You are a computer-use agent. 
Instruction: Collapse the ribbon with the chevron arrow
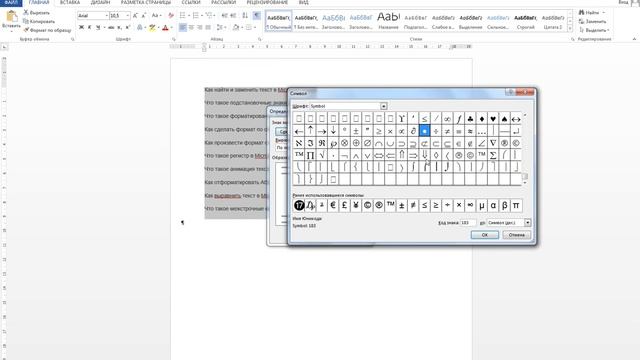pos(634,39)
